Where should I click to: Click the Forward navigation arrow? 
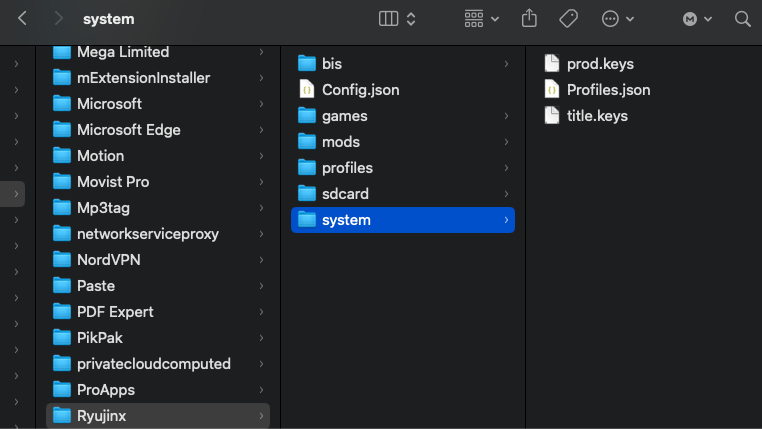(x=58, y=19)
